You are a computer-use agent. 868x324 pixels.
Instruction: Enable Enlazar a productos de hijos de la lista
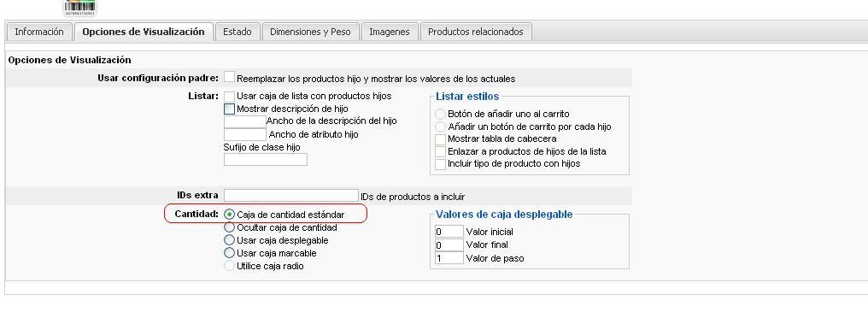pos(440,152)
